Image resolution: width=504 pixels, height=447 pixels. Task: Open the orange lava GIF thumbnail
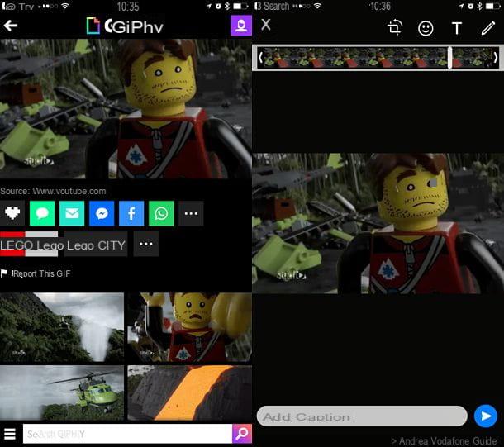click(190, 392)
